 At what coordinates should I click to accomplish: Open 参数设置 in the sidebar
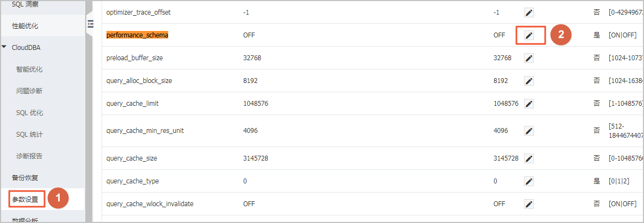(x=25, y=200)
